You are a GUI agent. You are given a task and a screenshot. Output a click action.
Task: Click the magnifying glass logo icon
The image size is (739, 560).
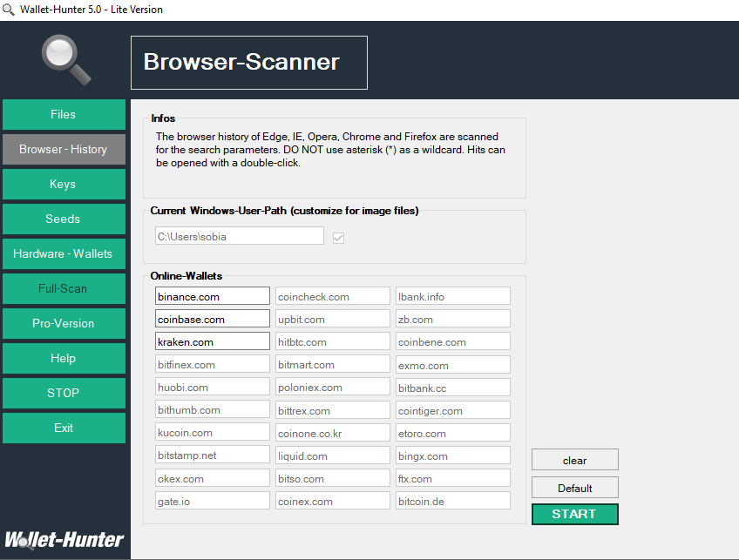66,60
